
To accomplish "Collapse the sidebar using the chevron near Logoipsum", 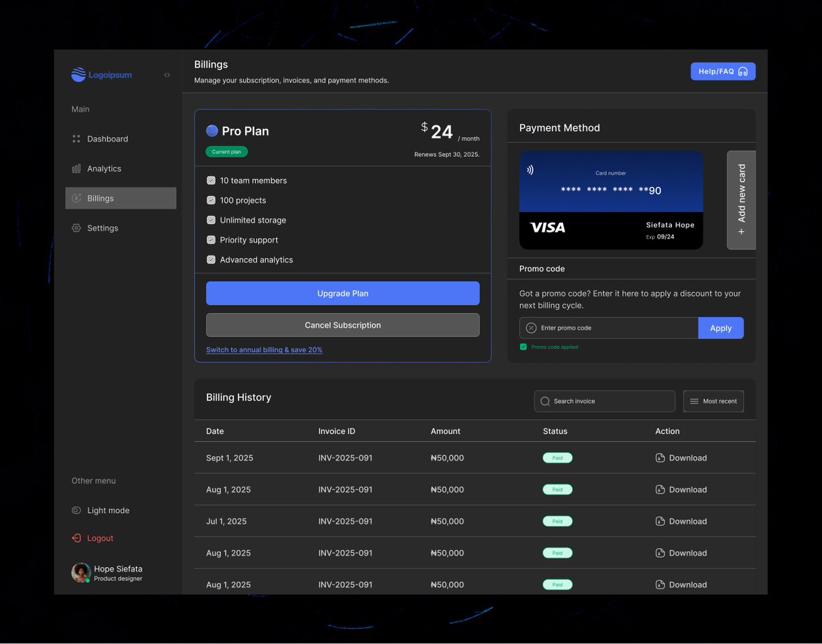I will (166, 75).
